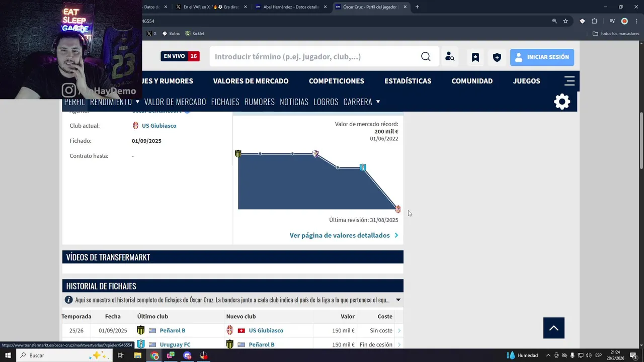The width and height of the screenshot is (644, 362).
Task: Open Chrome extensions puzzle icon
Action: pyautogui.click(x=595, y=21)
